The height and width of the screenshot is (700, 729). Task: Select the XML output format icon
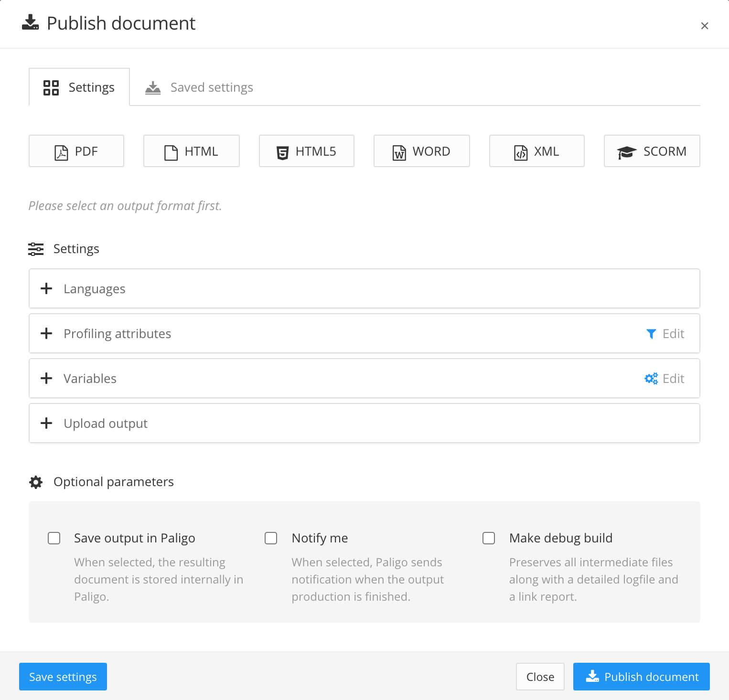521,151
